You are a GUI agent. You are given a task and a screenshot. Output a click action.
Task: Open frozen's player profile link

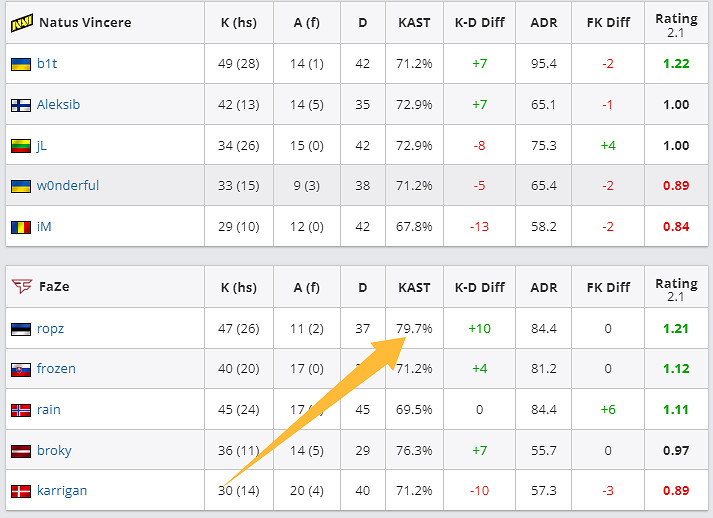56,369
